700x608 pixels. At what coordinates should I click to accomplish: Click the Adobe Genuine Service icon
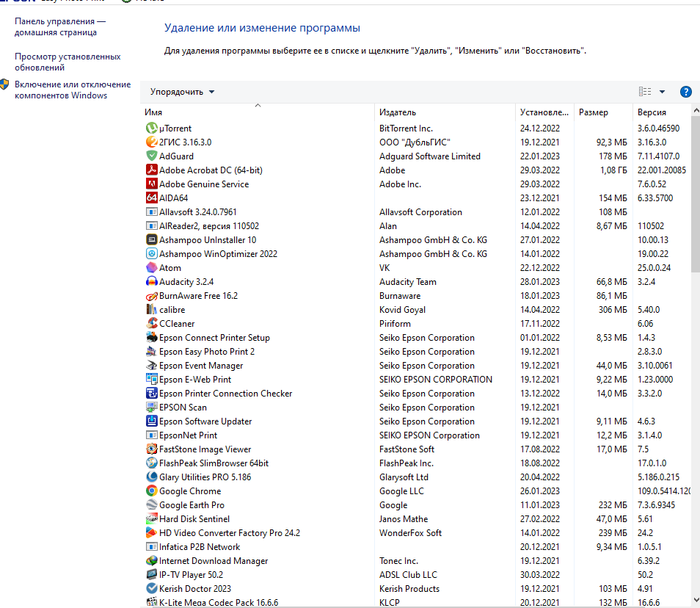pos(152,184)
